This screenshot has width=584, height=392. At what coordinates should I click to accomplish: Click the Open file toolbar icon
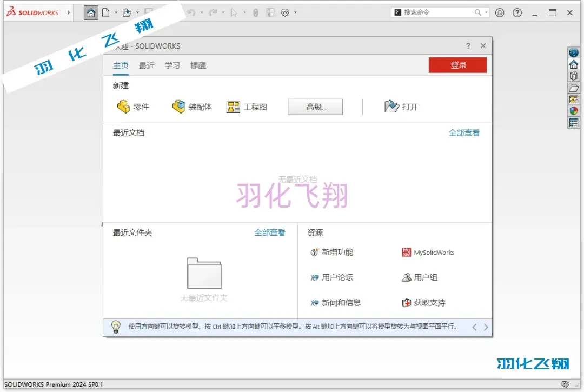point(127,12)
